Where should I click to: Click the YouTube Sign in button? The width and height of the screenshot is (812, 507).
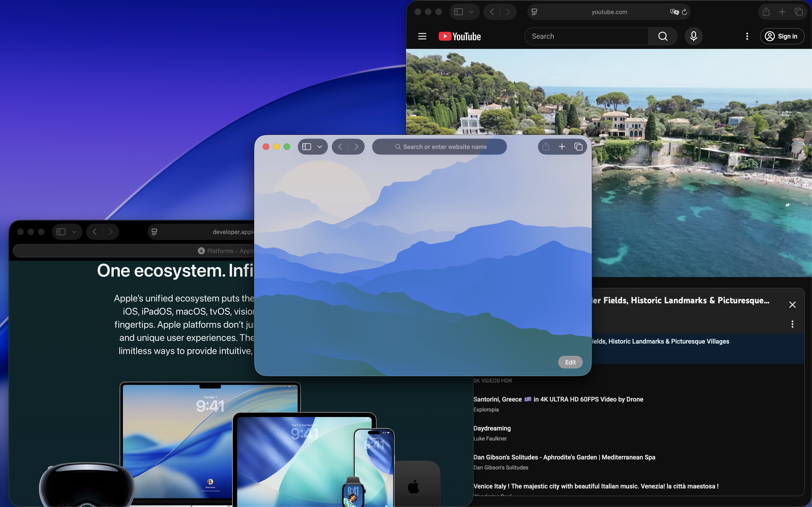tap(782, 36)
